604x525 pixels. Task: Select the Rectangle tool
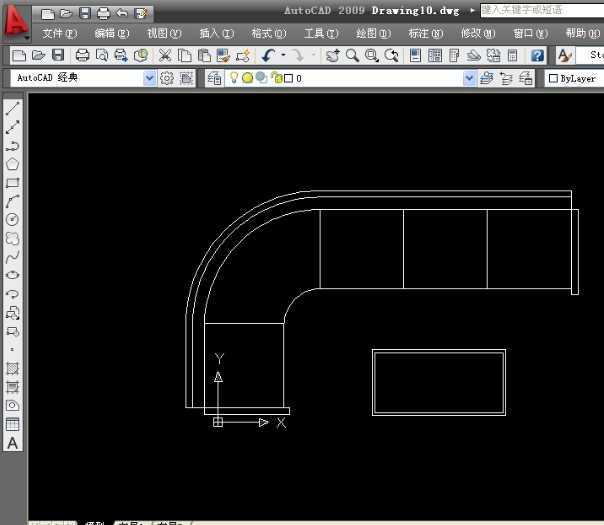click(12, 183)
